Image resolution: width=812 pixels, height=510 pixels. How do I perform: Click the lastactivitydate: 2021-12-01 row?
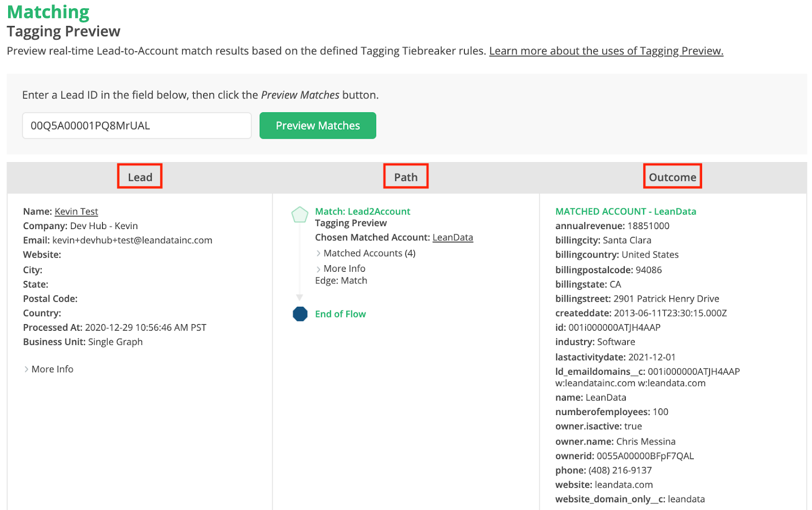(616, 357)
